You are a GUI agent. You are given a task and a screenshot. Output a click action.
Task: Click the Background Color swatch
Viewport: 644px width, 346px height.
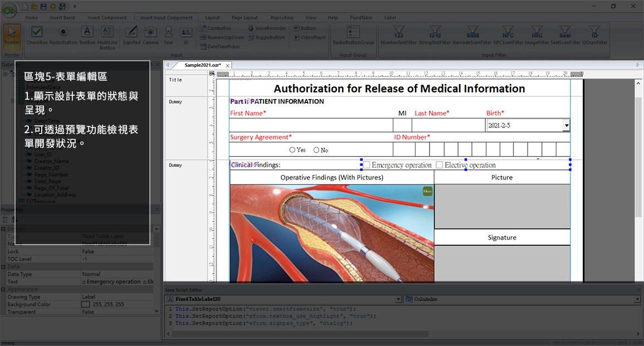pos(86,305)
